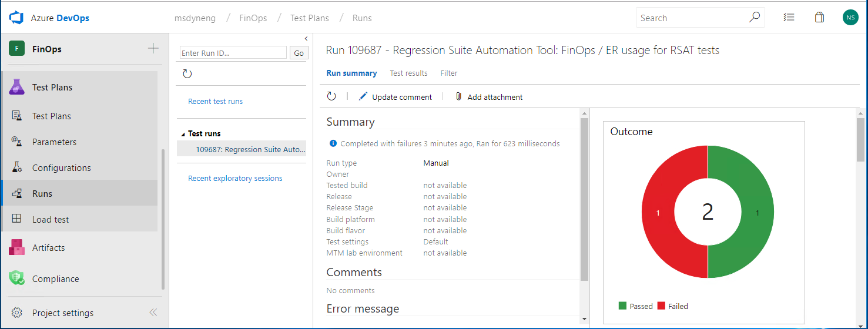Collapse the runs panel with small chevron
This screenshot has height=329, width=868.
(x=306, y=39)
